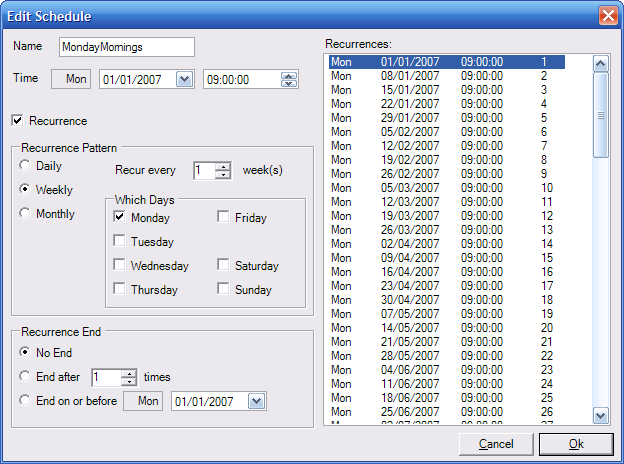Select the Daily recurrence pattern

pyautogui.click(x=25, y=165)
